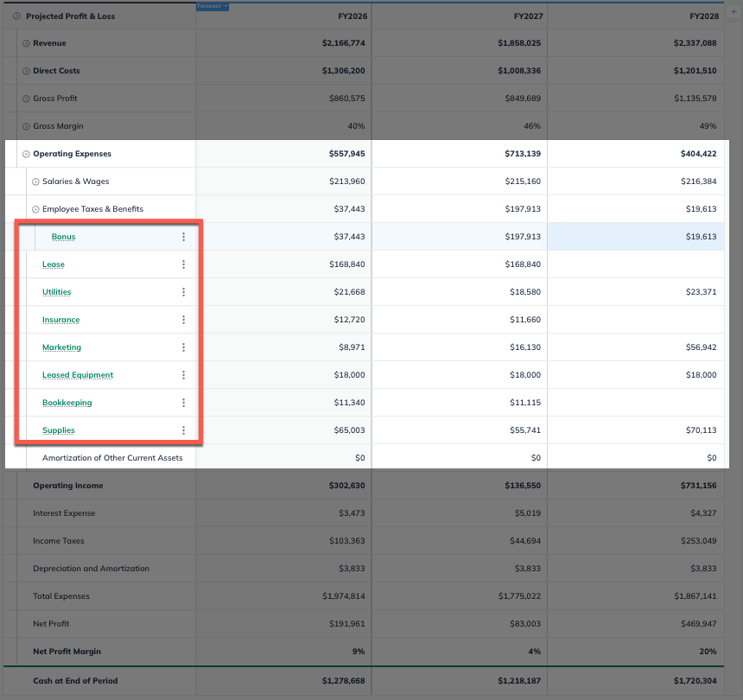Expand the Revenue row
743x700 pixels.
[x=26, y=43]
